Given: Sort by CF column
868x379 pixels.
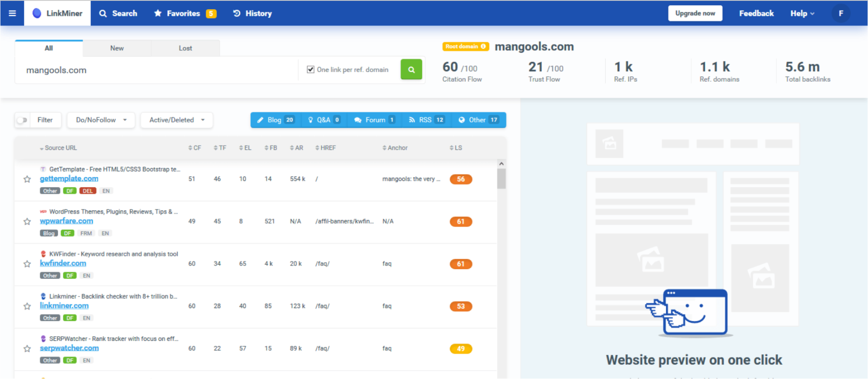Looking at the screenshot, I should pyautogui.click(x=195, y=148).
